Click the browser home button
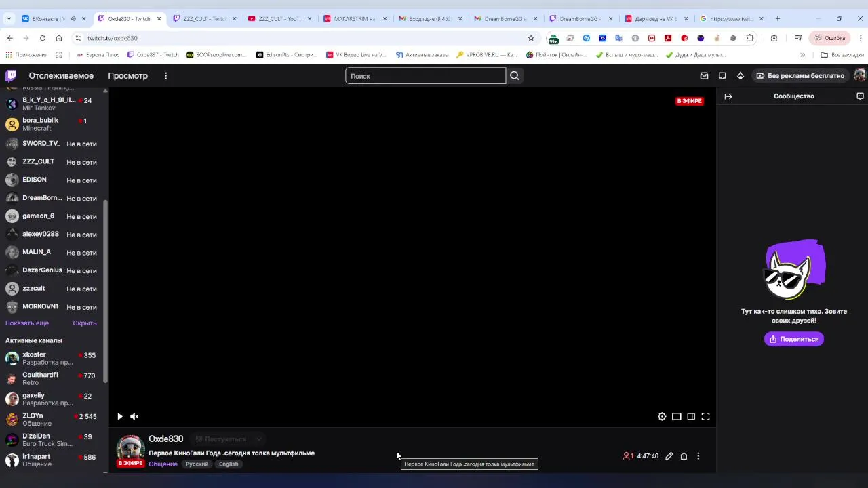 point(59,38)
